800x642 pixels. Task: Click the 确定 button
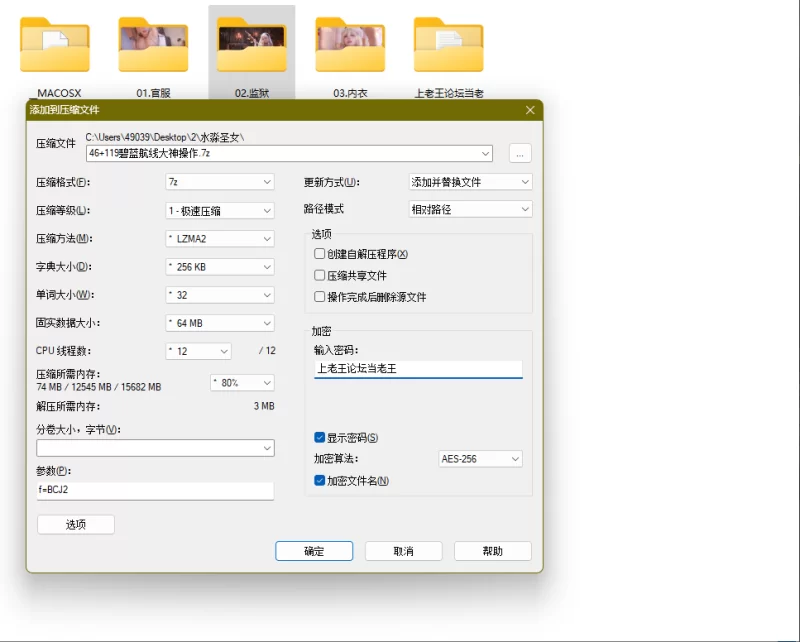(x=314, y=551)
